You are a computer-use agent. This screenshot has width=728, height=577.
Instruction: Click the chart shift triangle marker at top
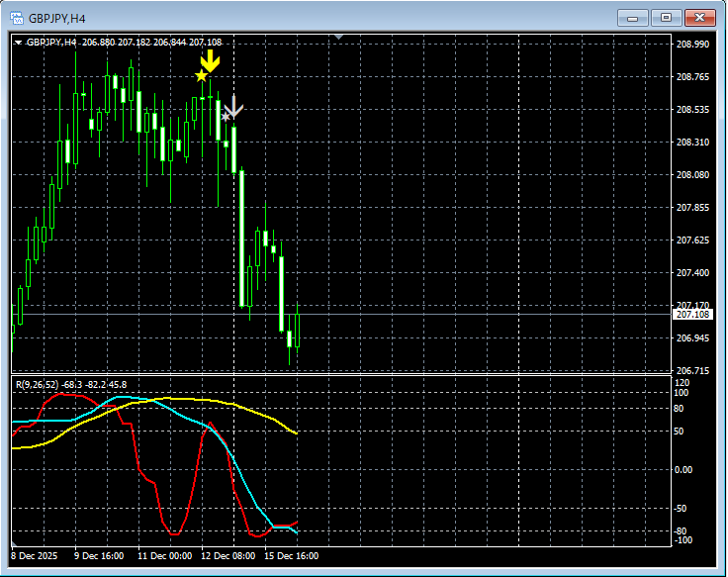point(339,37)
